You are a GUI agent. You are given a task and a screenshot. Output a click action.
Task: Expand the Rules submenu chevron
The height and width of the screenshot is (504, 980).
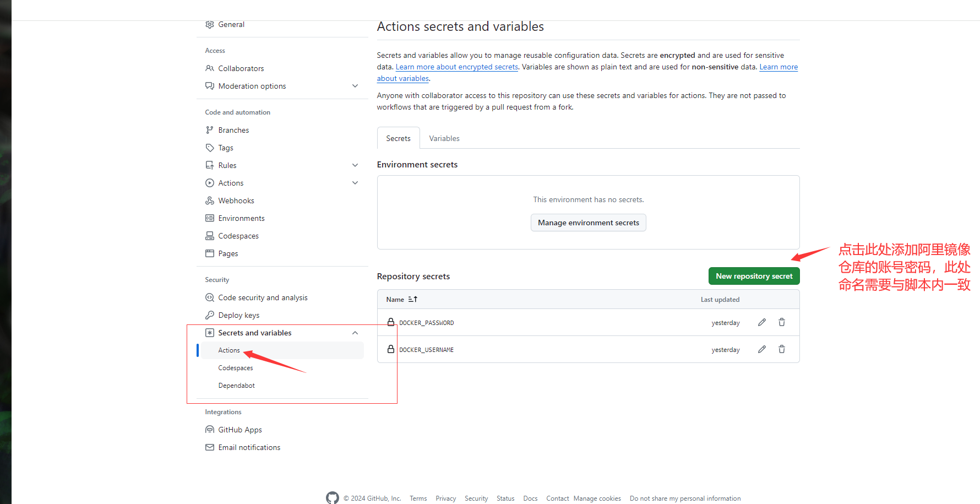[355, 165]
